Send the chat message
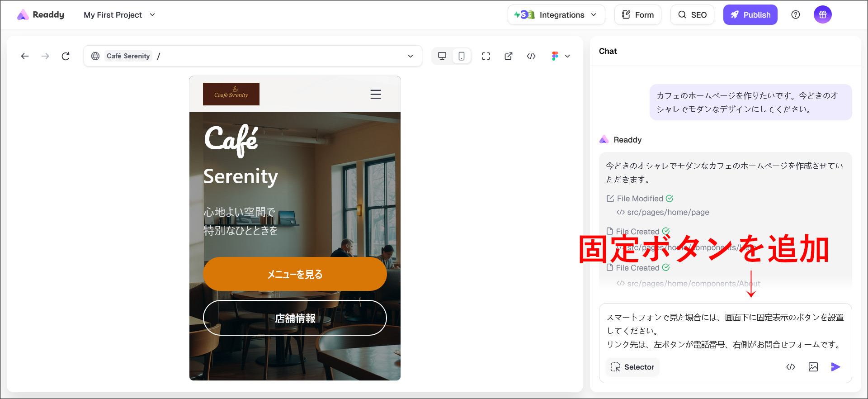This screenshot has width=868, height=399. point(835,367)
